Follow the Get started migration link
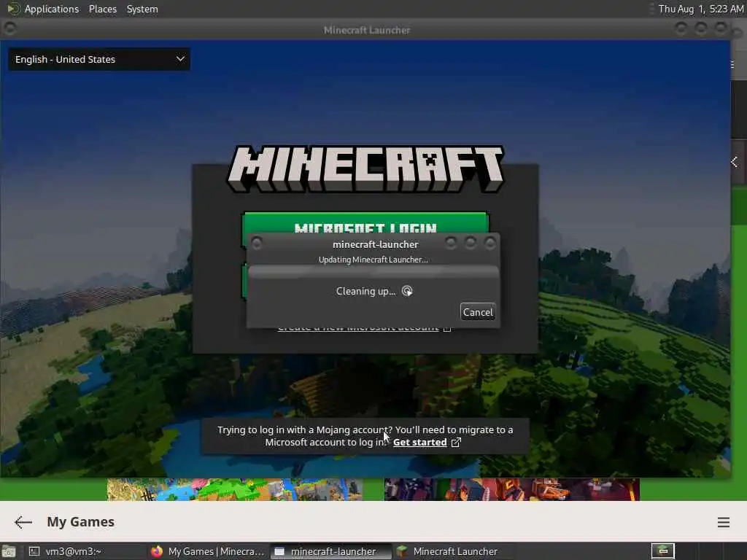Screen dimensions: 747x560 pos(419,443)
